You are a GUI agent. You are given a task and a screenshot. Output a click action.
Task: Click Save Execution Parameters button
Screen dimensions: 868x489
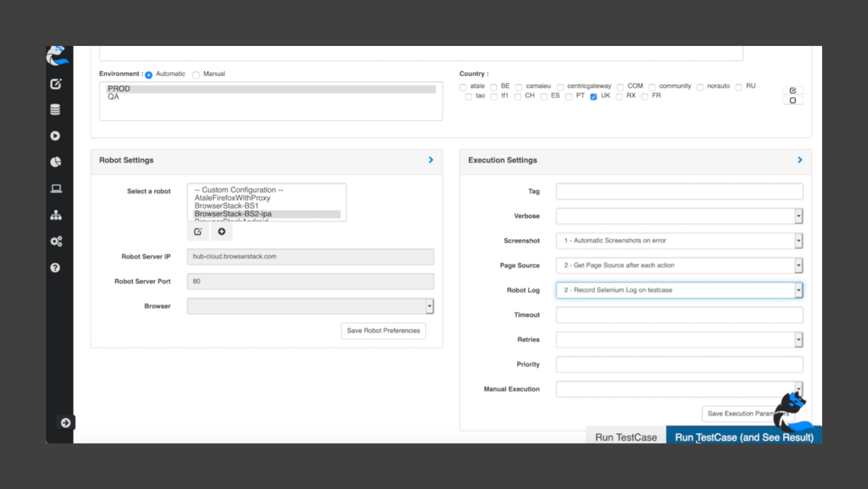click(x=748, y=414)
